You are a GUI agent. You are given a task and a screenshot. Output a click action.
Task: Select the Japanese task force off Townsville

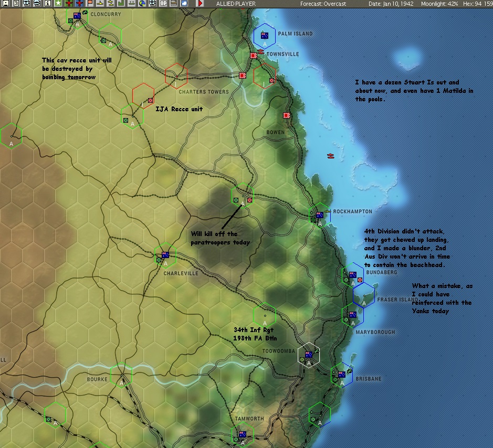[261, 51]
